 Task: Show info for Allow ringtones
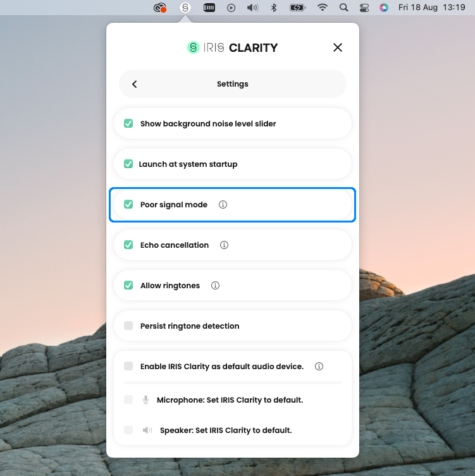point(215,286)
